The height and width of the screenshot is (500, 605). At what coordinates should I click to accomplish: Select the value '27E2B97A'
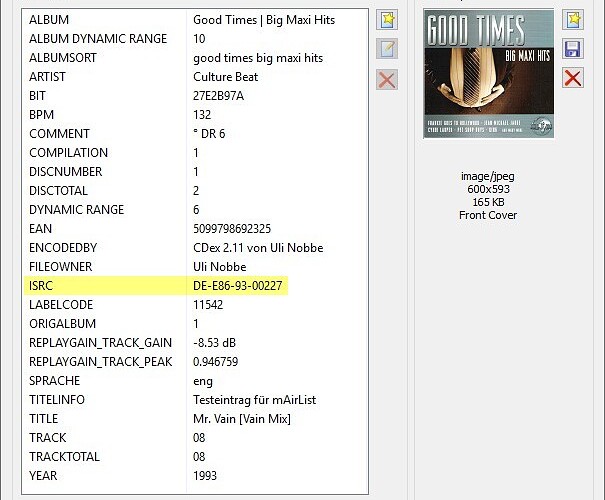218,96
